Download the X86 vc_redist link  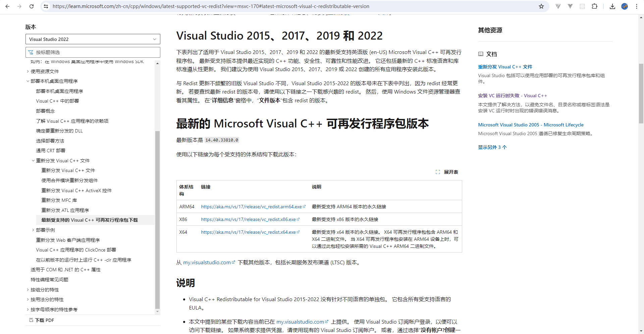pyautogui.click(x=250, y=219)
